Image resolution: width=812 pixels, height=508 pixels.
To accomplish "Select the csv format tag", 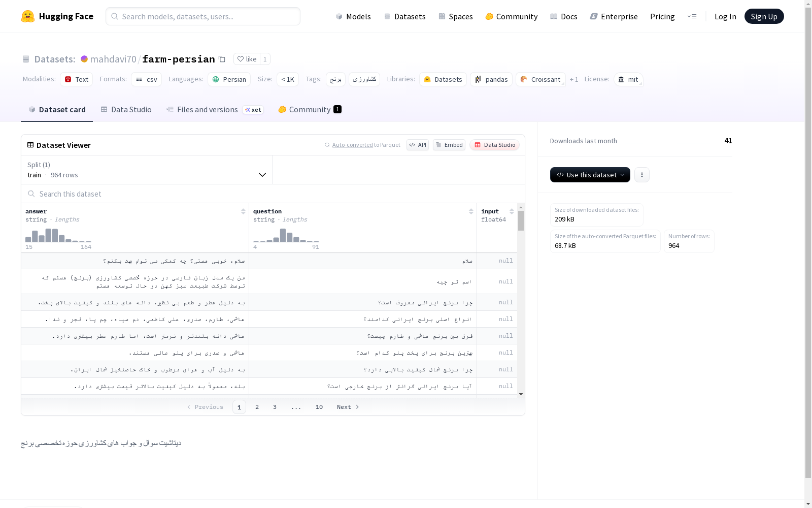I will [x=146, y=79].
